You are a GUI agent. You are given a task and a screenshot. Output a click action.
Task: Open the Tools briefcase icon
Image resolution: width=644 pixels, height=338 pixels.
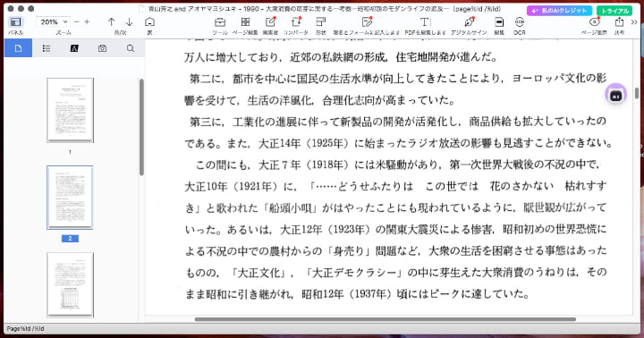[220, 22]
